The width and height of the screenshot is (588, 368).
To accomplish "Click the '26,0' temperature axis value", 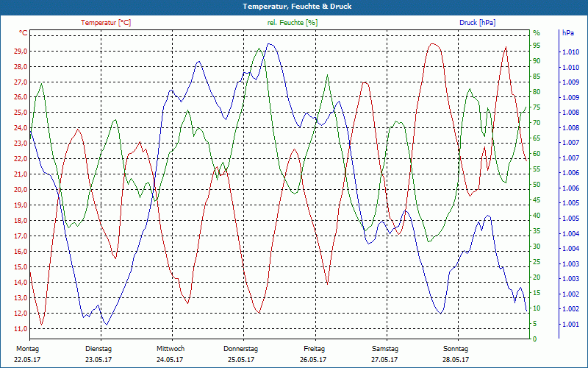I will 21,97.
